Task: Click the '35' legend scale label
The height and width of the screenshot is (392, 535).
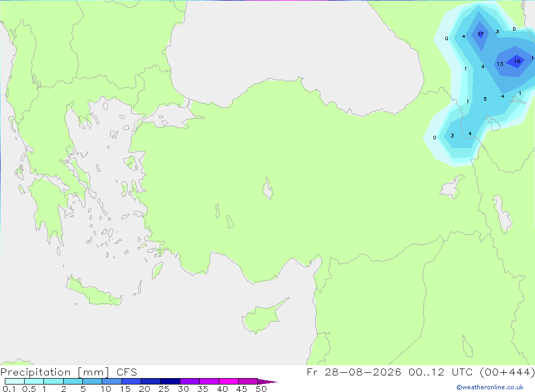Action: click(x=203, y=389)
